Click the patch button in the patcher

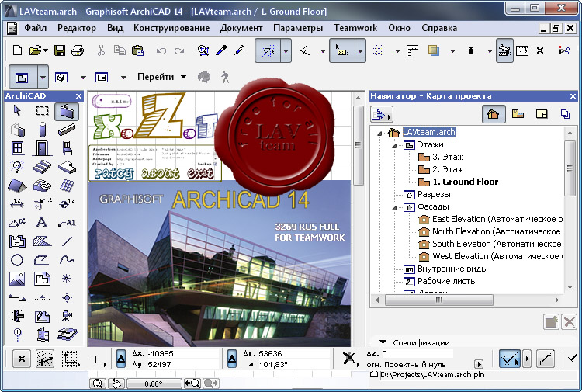pyautogui.click(x=113, y=174)
